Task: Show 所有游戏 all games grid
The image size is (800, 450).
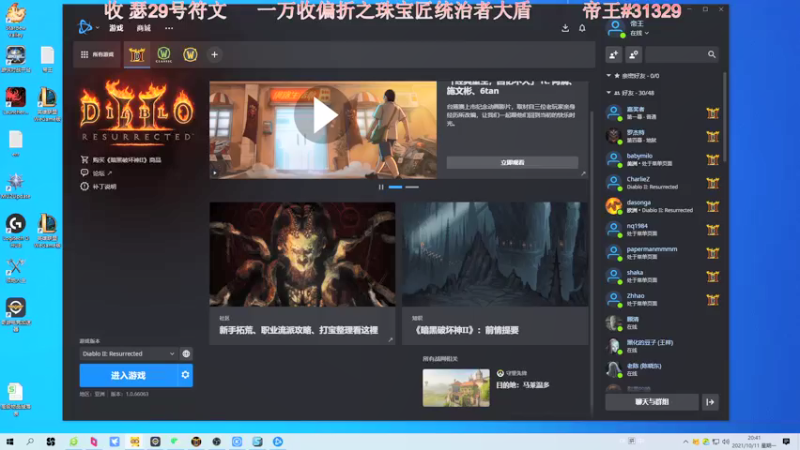Action: point(97,55)
